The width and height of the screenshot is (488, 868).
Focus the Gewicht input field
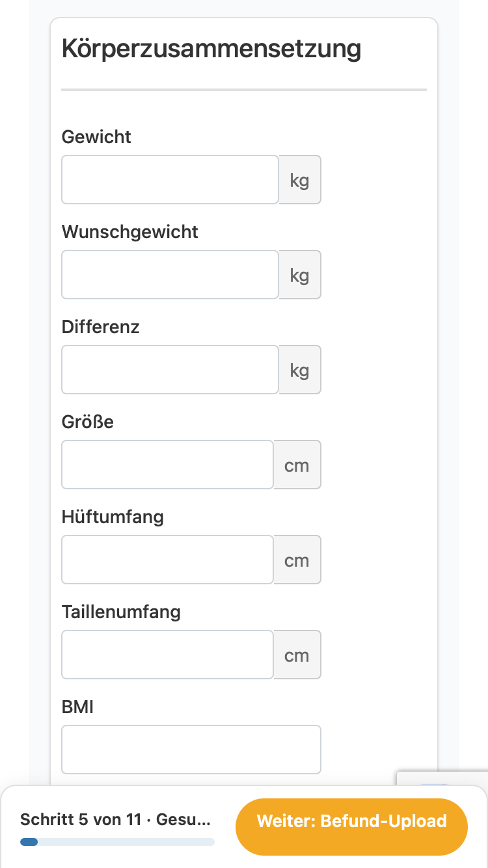point(170,180)
